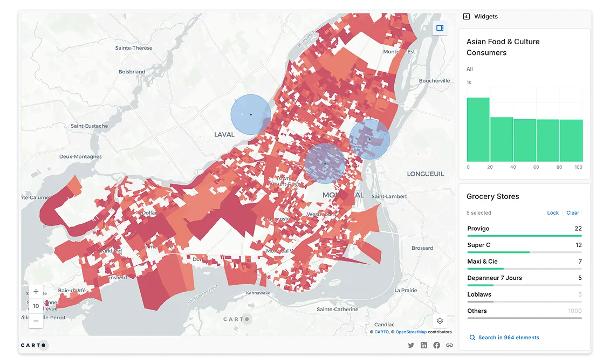This screenshot has height=364, width=610.
Task: Click the CARTO logo in footer
Action: [33, 345]
